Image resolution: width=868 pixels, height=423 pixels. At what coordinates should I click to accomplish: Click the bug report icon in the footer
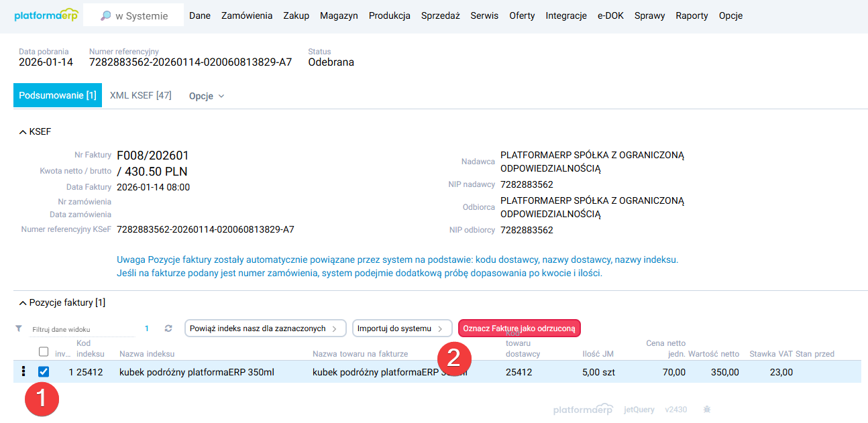click(707, 409)
